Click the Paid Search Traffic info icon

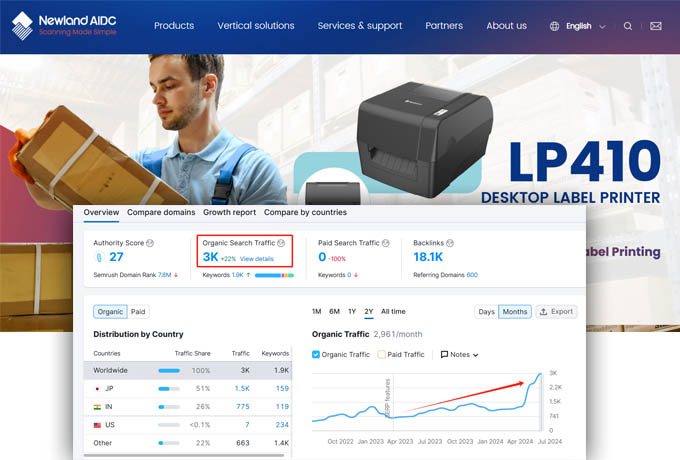tap(386, 243)
